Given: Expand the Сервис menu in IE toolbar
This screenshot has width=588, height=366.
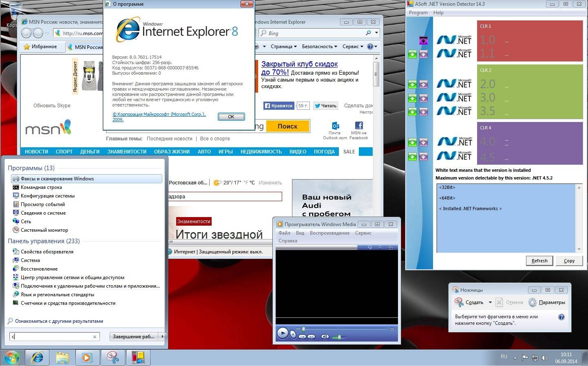Looking at the screenshot, I should click(353, 47).
